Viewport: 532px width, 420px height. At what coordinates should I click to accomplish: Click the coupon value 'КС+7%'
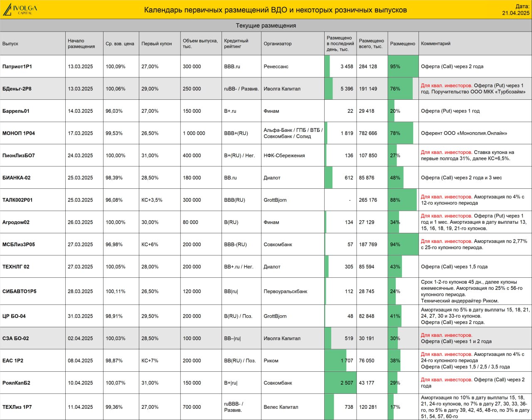150,361
